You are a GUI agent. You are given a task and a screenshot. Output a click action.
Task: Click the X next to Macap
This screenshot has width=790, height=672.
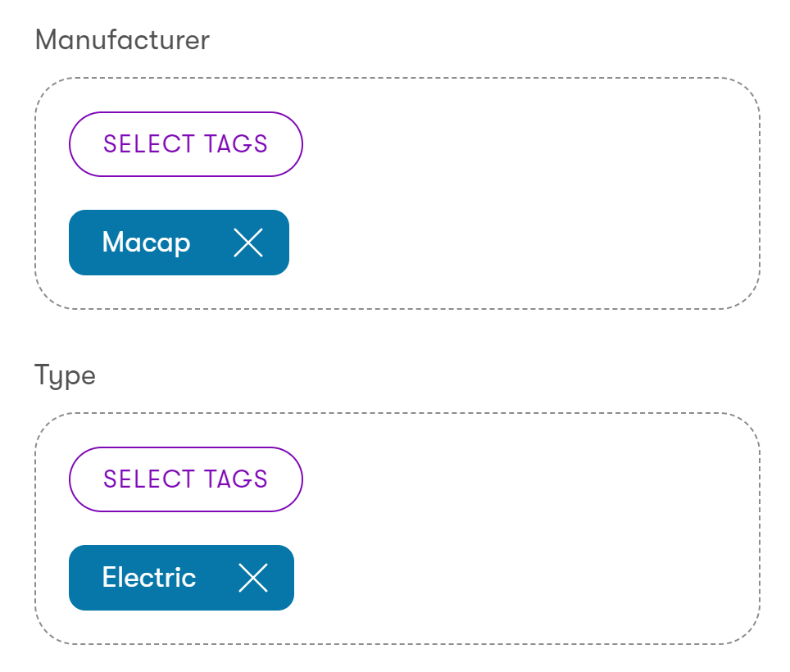[x=248, y=243]
